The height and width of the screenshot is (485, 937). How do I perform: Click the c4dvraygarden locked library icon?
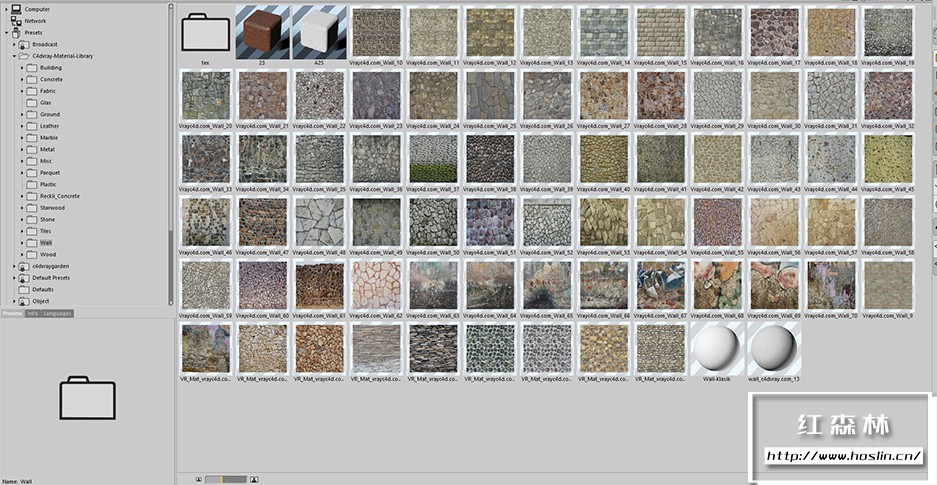pos(24,266)
